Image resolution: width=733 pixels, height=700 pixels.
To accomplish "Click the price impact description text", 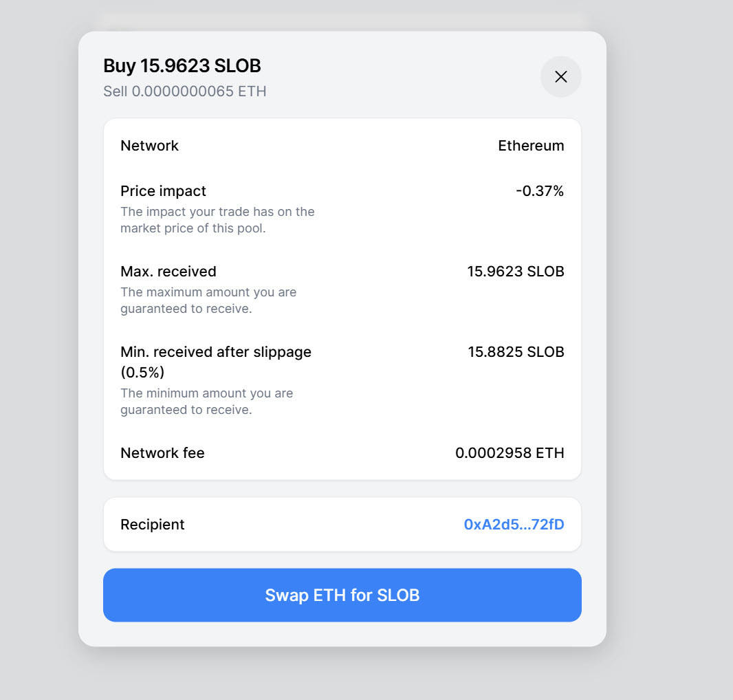I will [217, 220].
